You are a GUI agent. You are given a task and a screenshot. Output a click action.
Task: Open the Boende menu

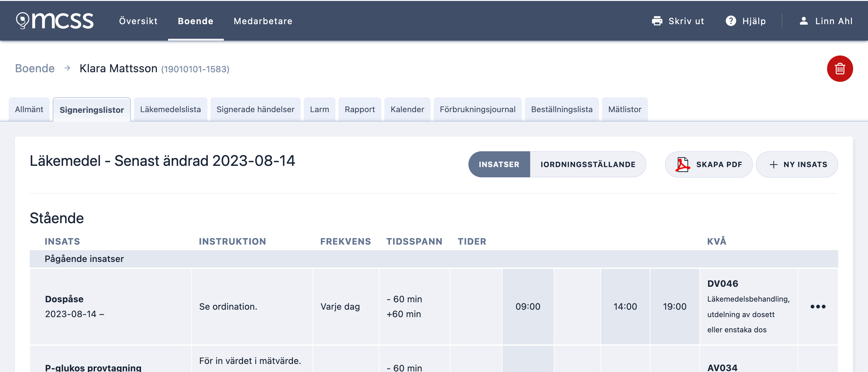point(195,21)
